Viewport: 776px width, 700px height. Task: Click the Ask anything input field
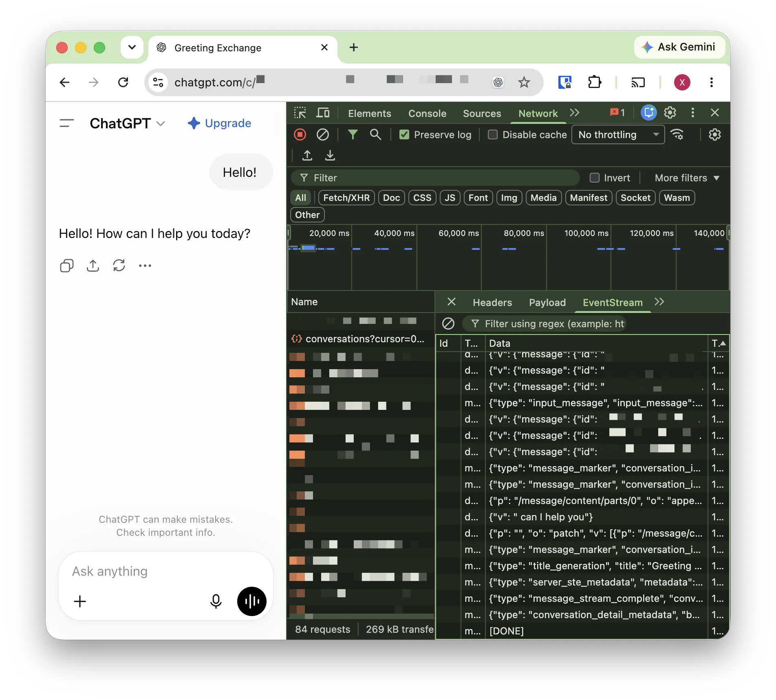[165, 571]
